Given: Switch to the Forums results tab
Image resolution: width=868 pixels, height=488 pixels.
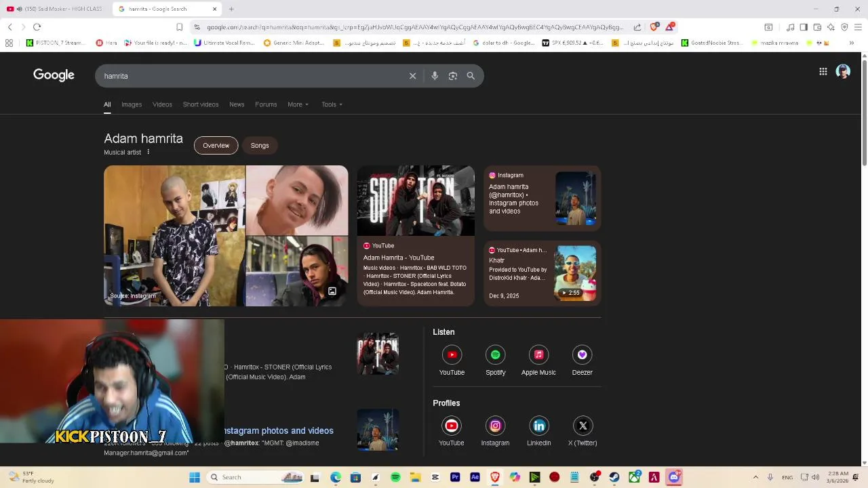Looking at the screenshot, I should 266,104.
